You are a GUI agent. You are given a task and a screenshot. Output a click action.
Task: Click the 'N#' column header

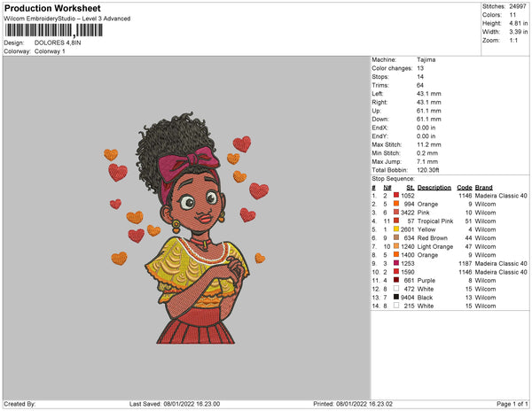(387, 188)
